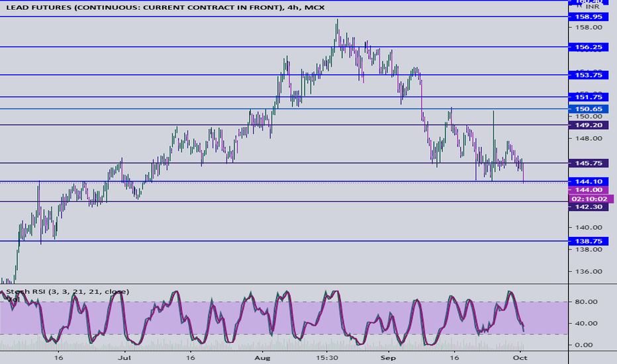617x364 pixels.
Task: Select the 144.00 current price label
Action: (x=589, y=190)
